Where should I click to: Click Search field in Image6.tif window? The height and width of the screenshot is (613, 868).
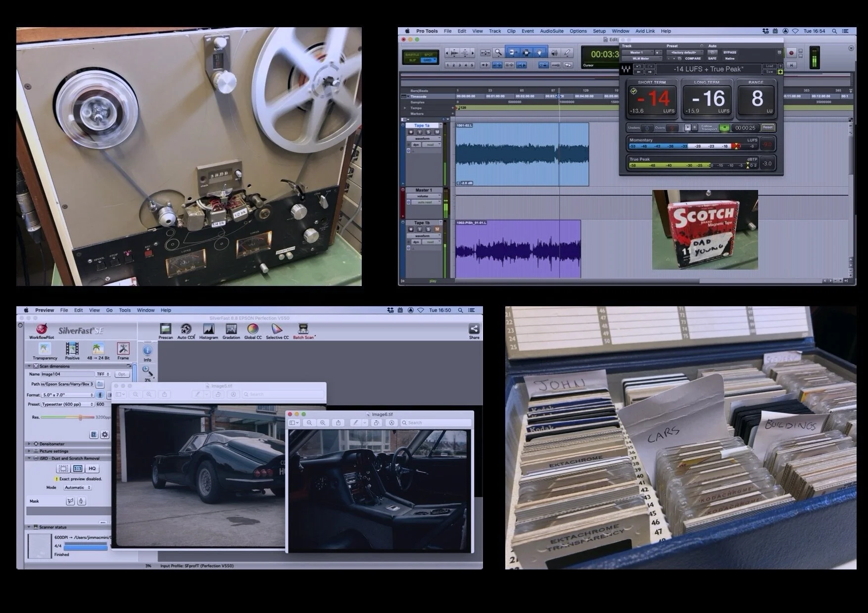point(436,423)
